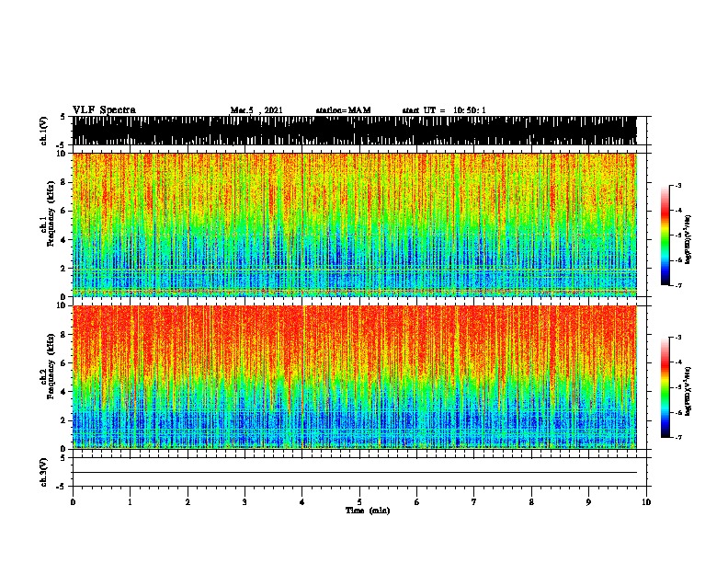The height and width of the screenshot is (563, 728).
Task: Click the "ch.3(V)" waveform axis label
Action: [x=43, y=472]
